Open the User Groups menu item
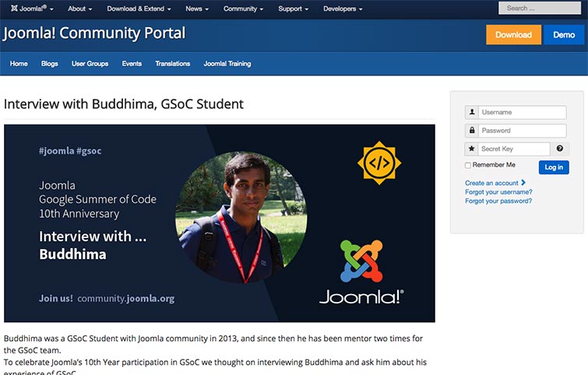The height and width of the screenshot is (375, 588). click(x=90, y=64)
